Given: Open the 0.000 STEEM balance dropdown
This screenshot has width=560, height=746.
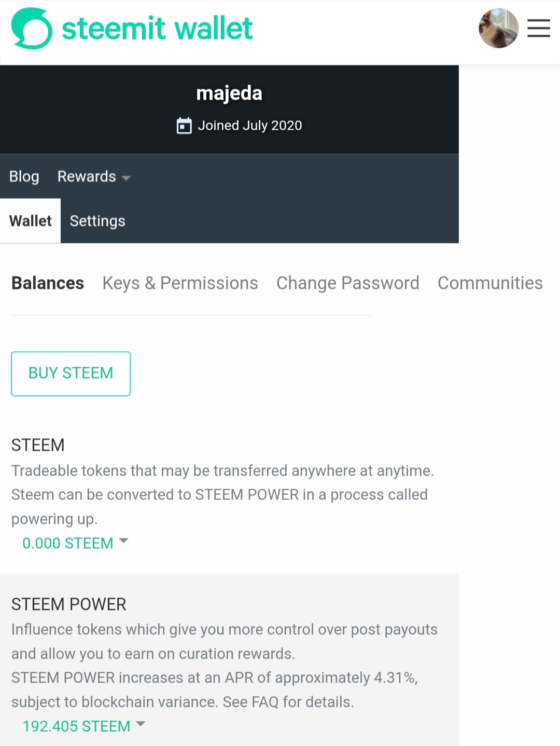Looking at the screenshot, I should click(x=75, y=543).
